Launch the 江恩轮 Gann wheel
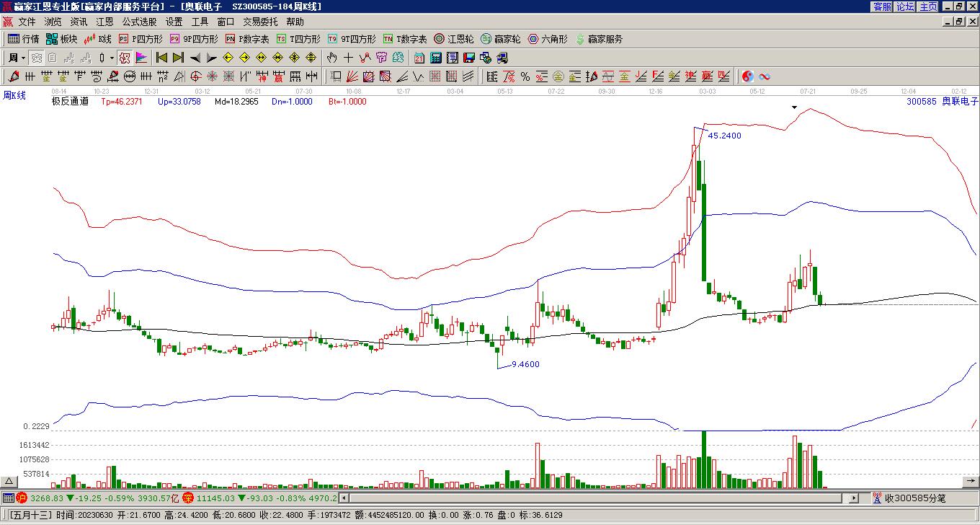Screen dimensions: 980x525 (x=454, y=39)
